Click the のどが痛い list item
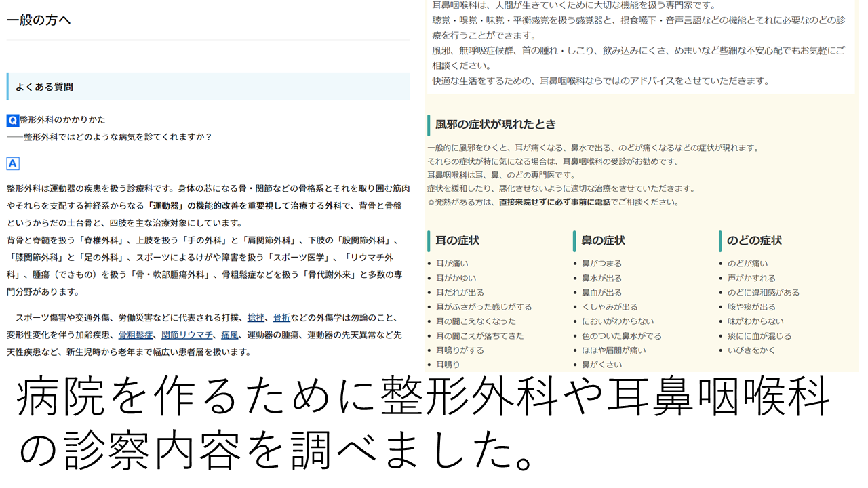The image size is (868, 488). 748,264
